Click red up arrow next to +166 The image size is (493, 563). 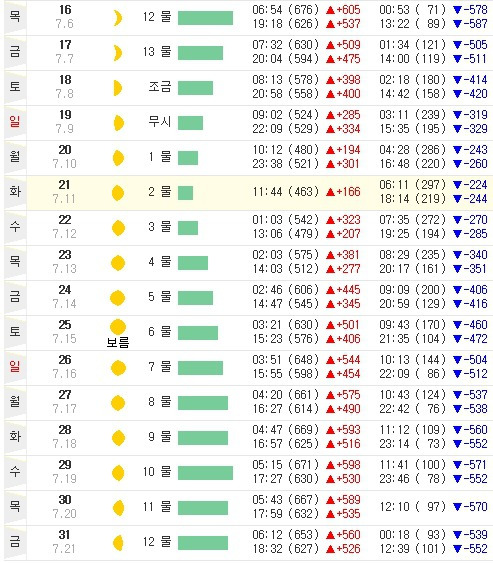[x=330, y=192]
